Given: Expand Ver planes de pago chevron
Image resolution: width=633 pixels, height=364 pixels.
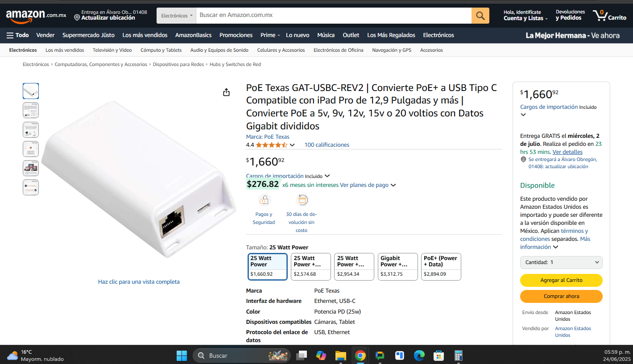Looking at the screenshot, I should pos(393,185).
